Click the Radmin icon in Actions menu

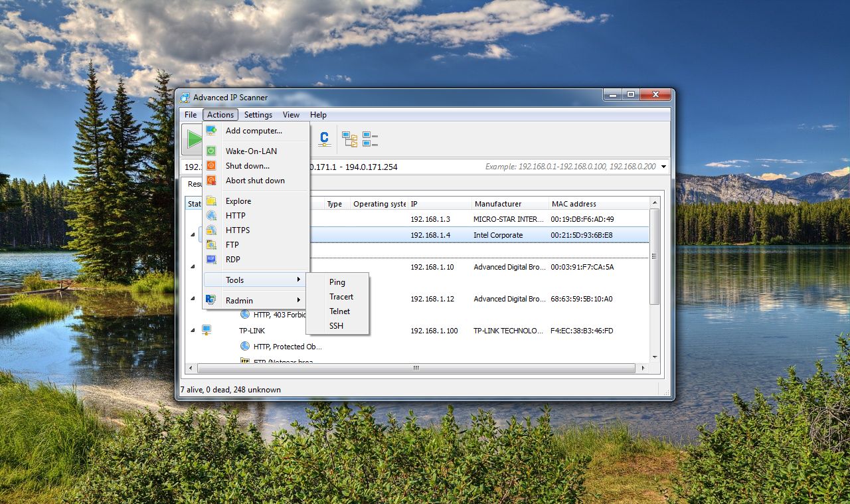click(x=211, y=300)
